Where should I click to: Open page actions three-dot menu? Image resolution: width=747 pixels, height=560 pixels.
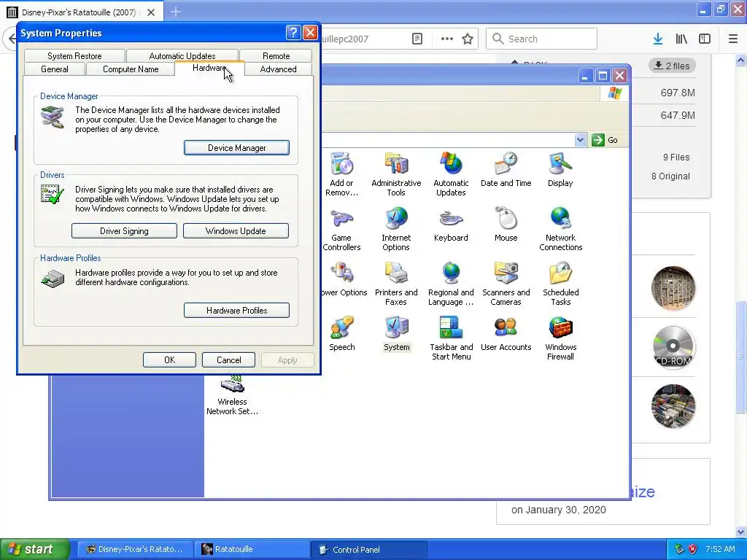click(447, 39)
